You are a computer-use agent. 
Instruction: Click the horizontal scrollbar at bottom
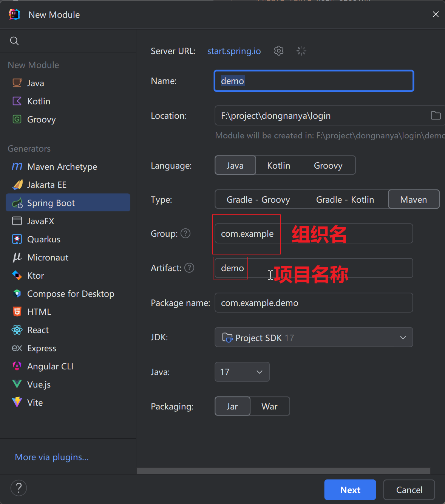(284, 471)
